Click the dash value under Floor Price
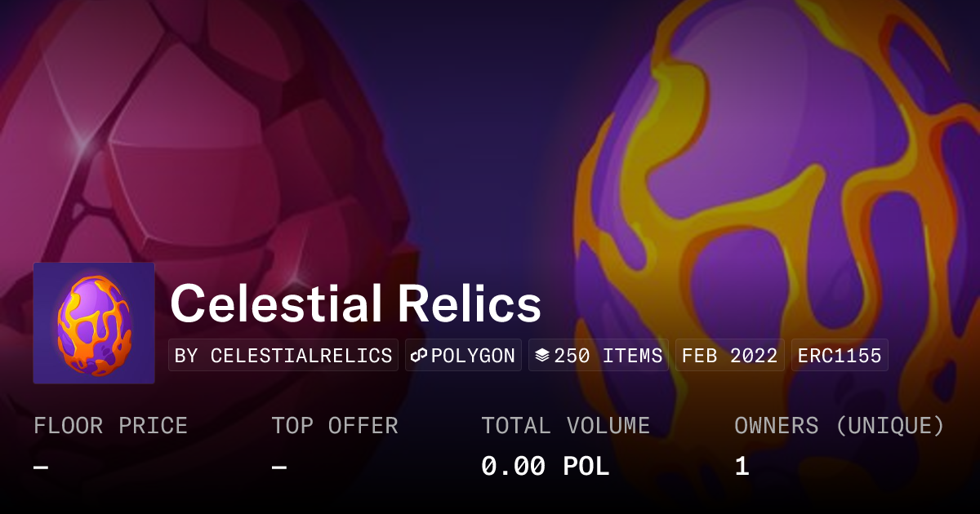 [41, 467]
